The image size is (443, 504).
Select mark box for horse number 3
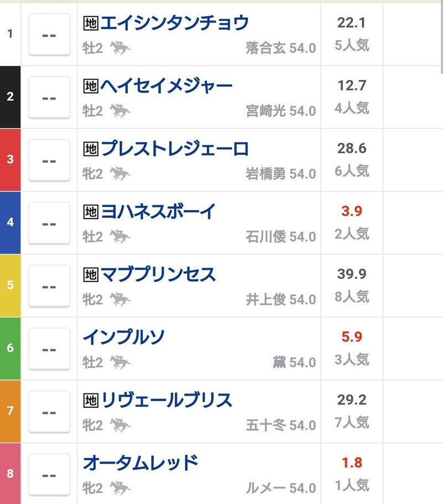tap(49, 160)
